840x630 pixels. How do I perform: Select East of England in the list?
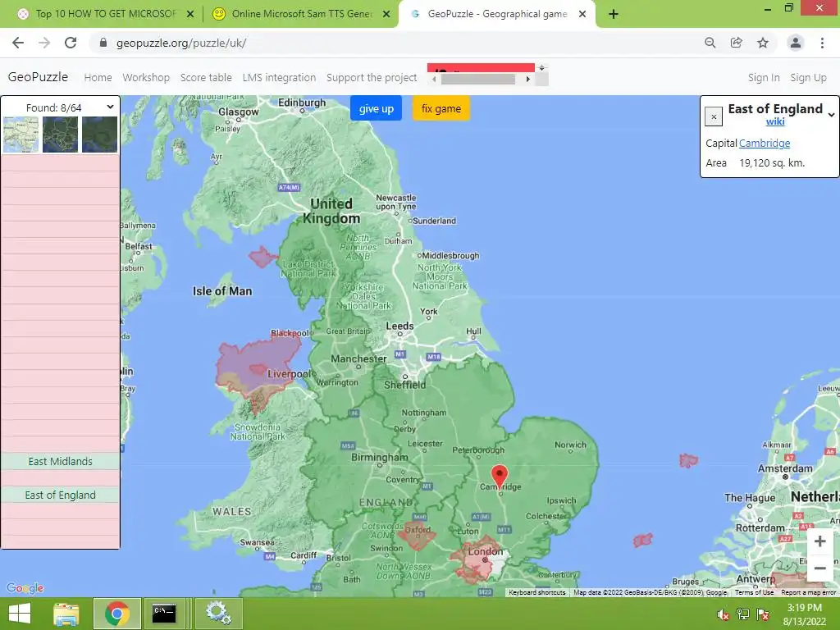[x=60, y=495]
